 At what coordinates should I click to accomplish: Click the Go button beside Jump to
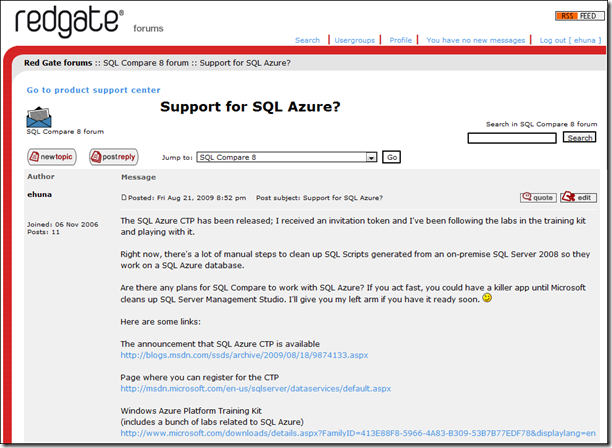pyautogui.click(x=391, y=157)
